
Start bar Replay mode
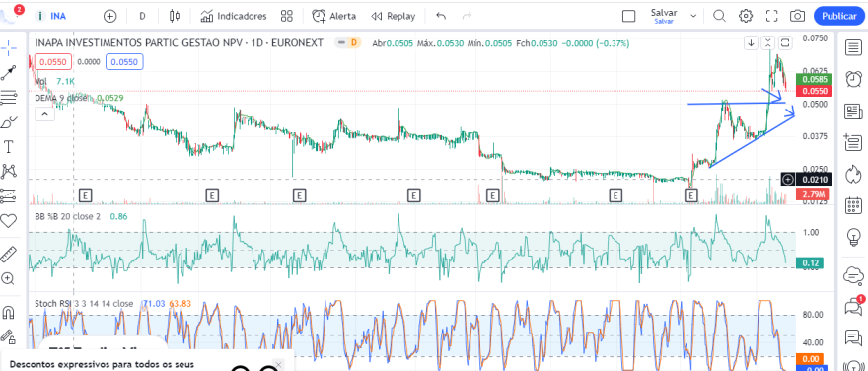click(x=393, y=16)
